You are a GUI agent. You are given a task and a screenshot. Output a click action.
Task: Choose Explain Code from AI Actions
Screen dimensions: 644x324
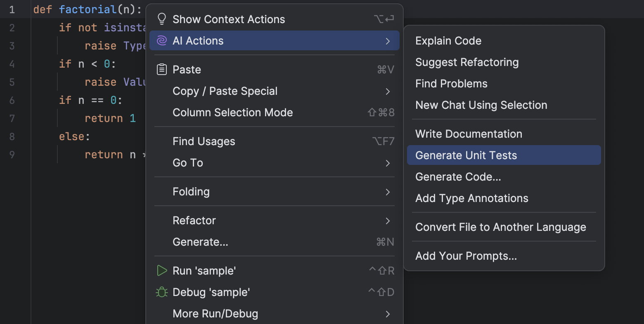tap(448, 40)
